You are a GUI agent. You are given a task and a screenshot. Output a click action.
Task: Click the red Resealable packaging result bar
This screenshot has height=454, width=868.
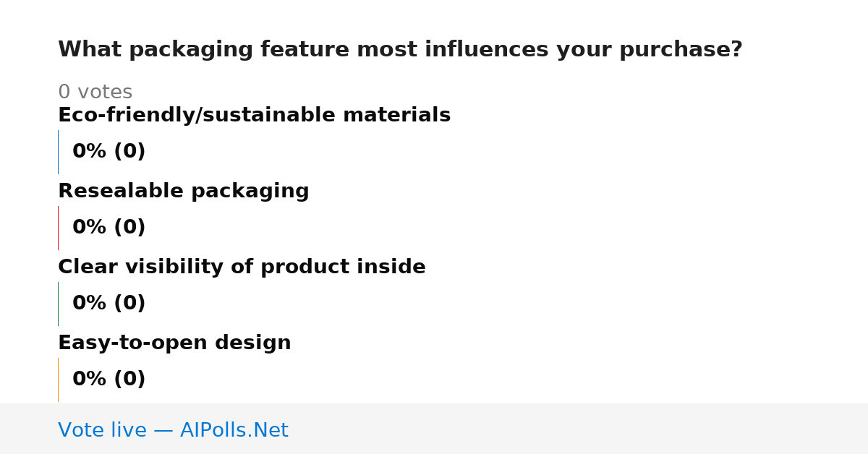coord(58,228)
